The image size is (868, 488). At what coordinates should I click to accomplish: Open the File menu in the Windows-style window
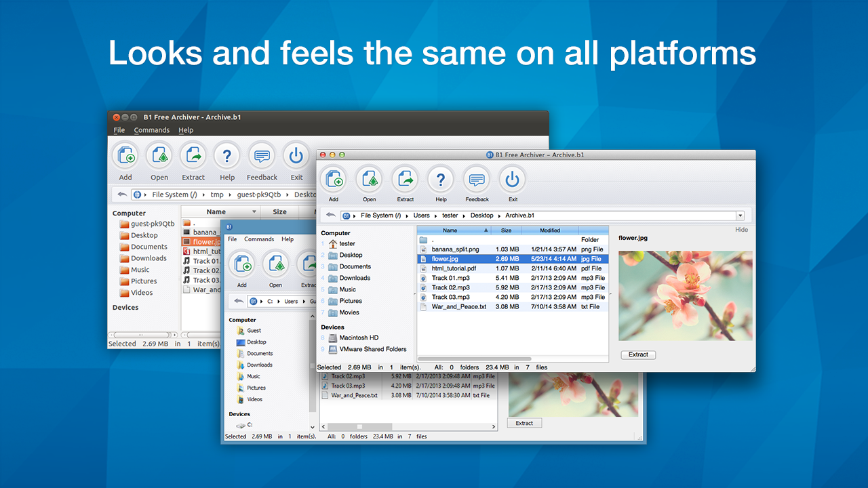[x=232, y=239]
